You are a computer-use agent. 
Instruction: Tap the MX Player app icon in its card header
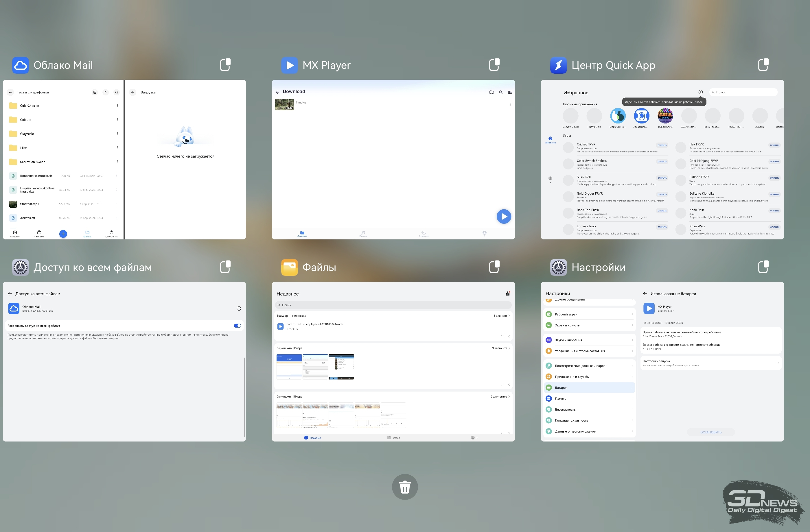pyautogui.click(x=289, y=65)
